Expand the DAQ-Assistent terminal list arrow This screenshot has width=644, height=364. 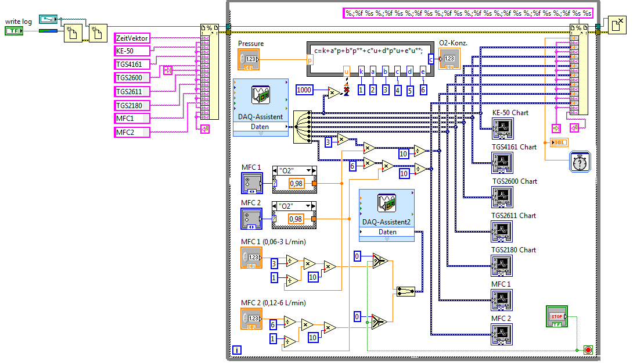[x=261, y=134]
